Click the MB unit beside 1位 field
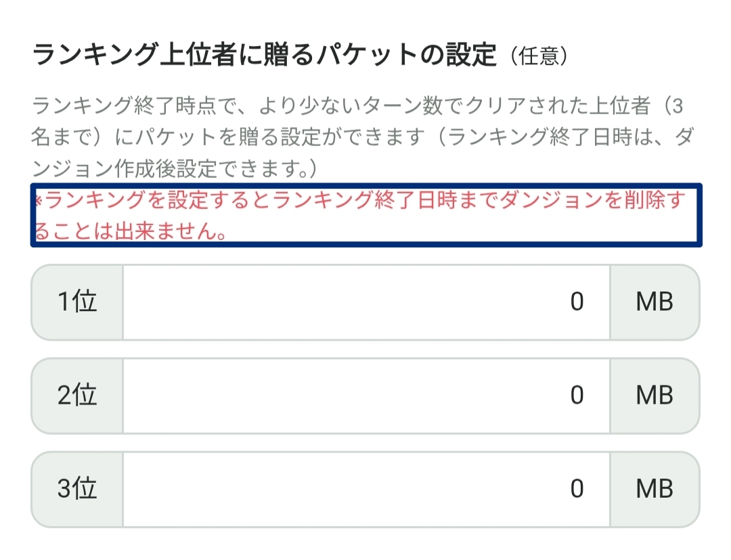Screen dimensions: 731x560 tap(654, 302)
